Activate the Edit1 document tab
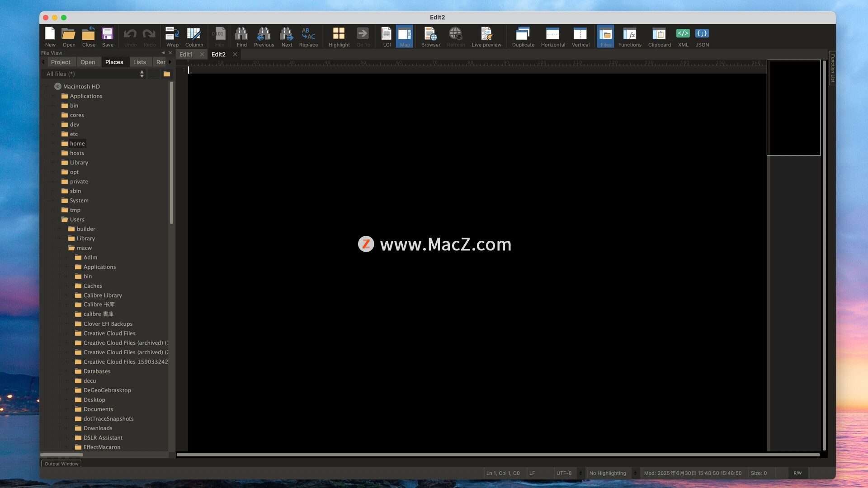Viewport: 868px width, 488px height. pyautogui.click(x=186, y=54)
